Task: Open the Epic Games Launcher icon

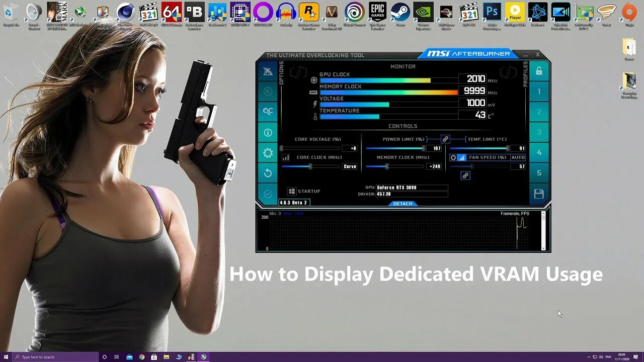Action: [377, 16]
